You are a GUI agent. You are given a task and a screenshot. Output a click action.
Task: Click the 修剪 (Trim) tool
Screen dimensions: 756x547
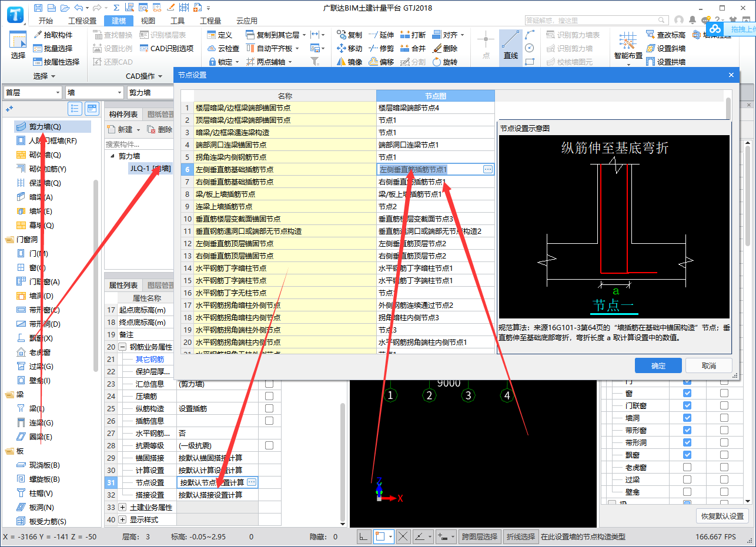tap(381, 49)
